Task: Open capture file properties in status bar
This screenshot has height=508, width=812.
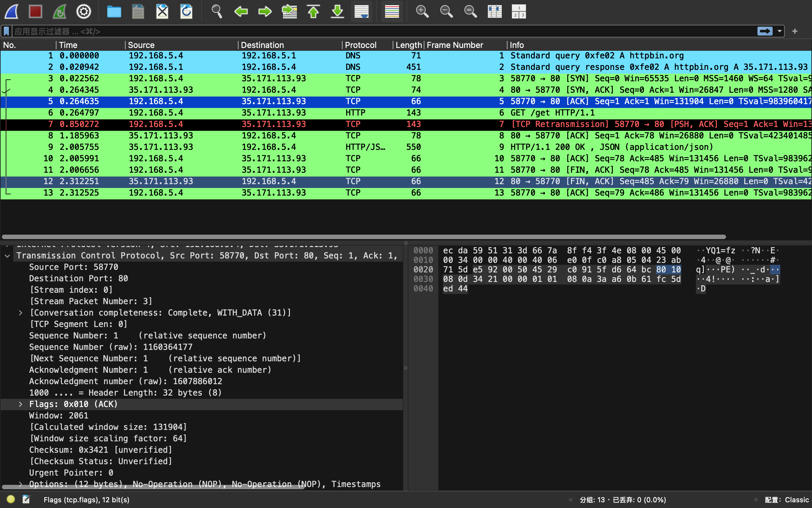Action: (26, 499)
